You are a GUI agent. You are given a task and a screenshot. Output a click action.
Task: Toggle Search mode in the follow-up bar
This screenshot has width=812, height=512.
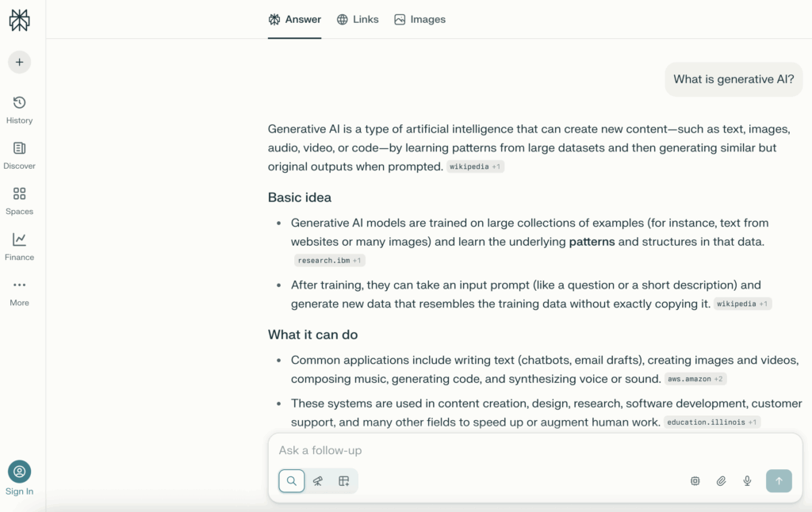click(291, 481)
